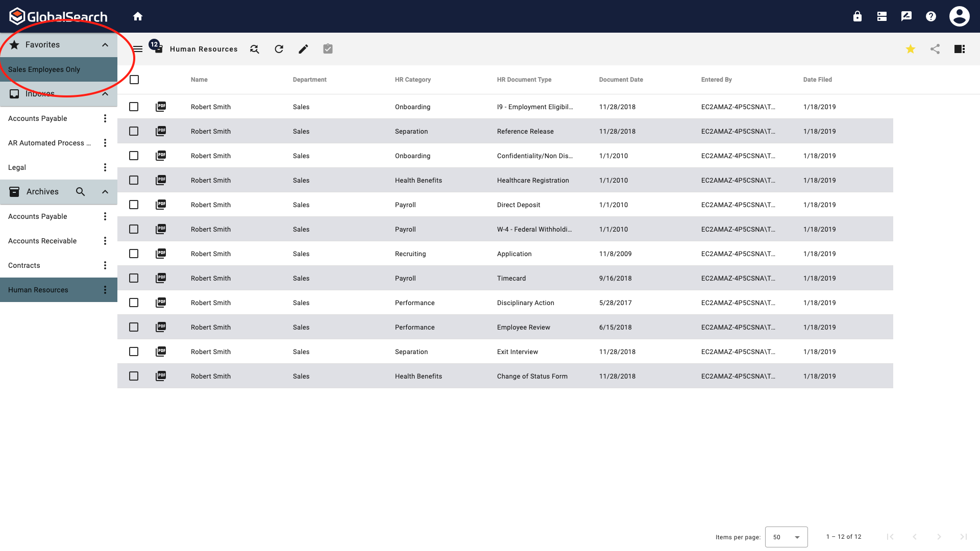Select the Sales Employees Only favorite
The image size is (980, 551).
[x=44, y=69]
